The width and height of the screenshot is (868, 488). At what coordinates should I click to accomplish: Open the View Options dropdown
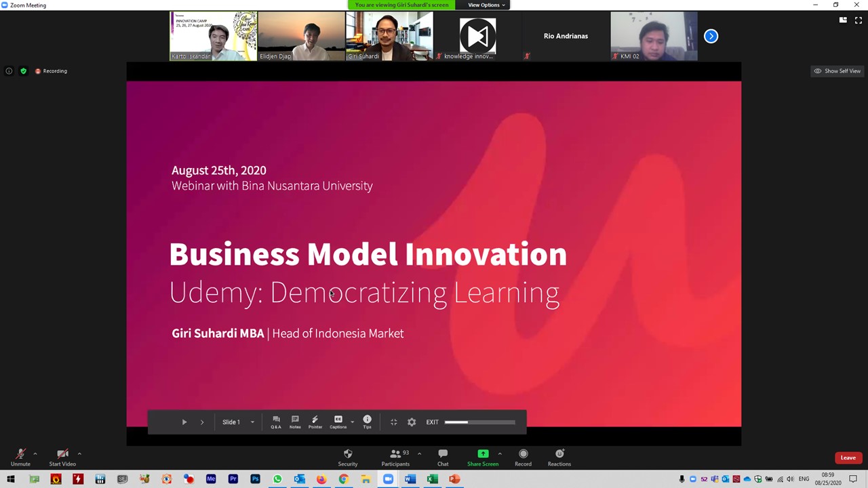pyautogui.click(x=486, y=5)
